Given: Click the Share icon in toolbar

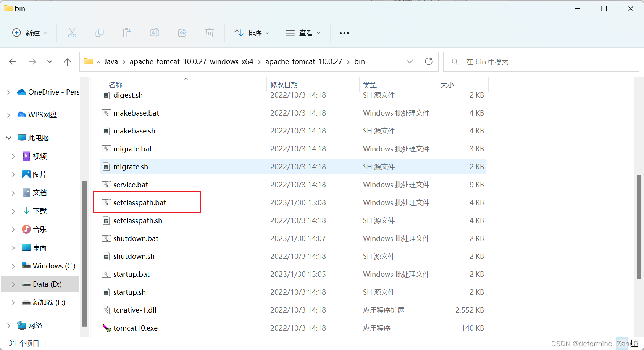Looking at the screenshot, I should [x=182, y=33].
